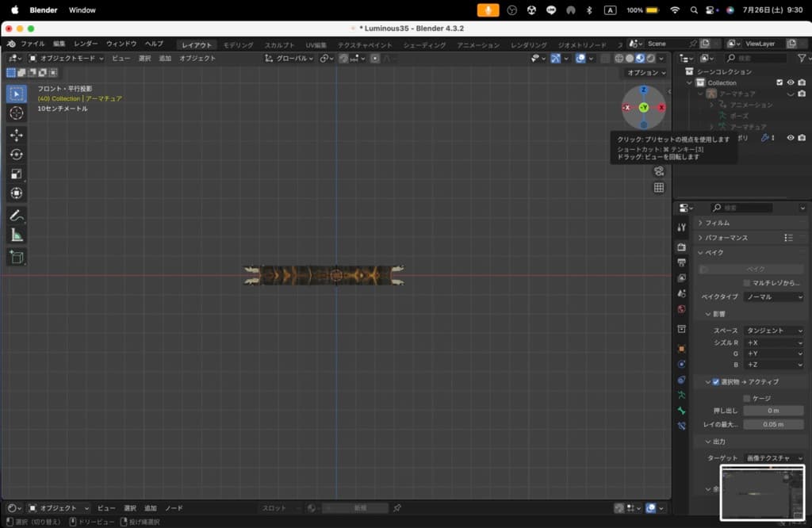Activate the Scale tool

[17, 174]
